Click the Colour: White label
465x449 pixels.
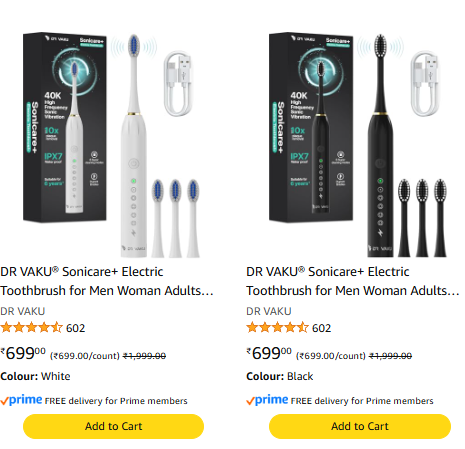tap(35, 376)
